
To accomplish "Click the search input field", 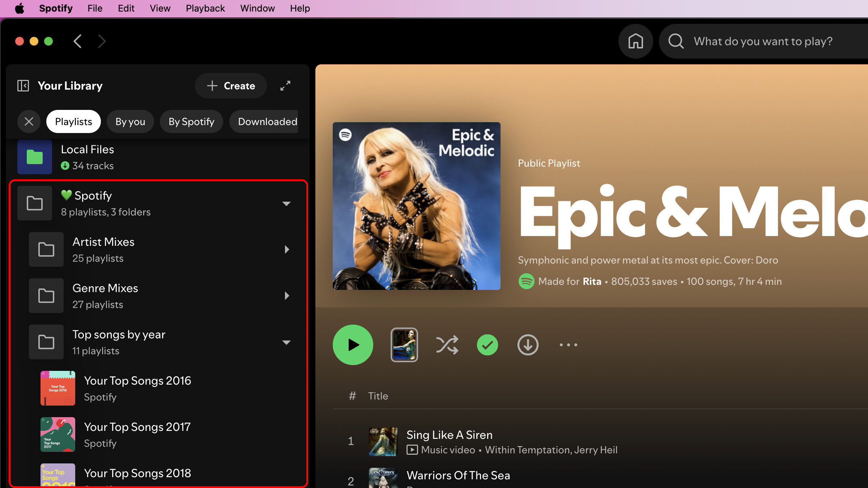I will coord(763,41).
